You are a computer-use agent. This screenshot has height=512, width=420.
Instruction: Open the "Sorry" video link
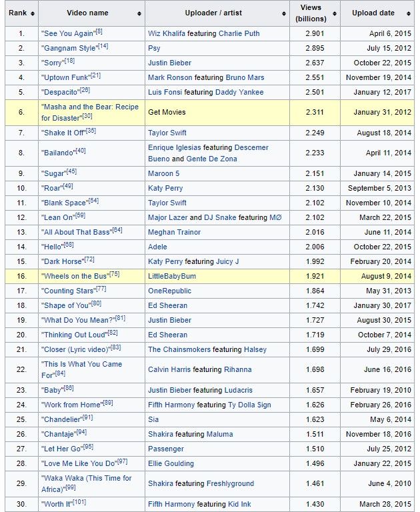[x=53, y=63]
